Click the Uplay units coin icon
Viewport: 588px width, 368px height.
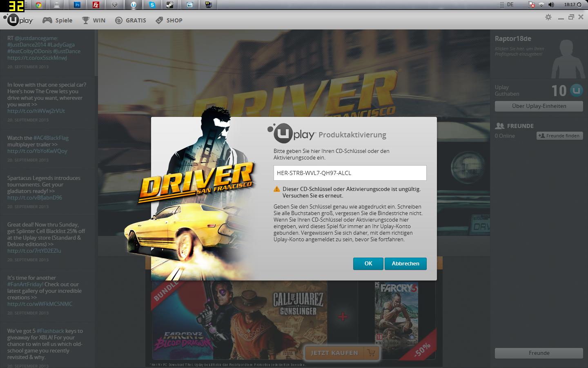click(x=576, y=90)
